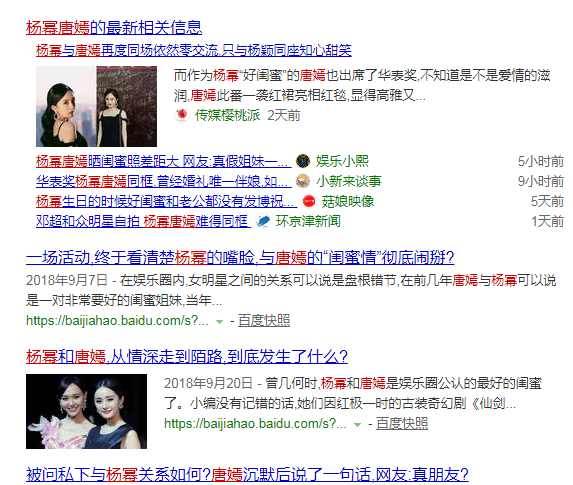Open the 邓超和众明星自拍 article link
This screenshot has height=485, width=573.
(x=143, y=221)
